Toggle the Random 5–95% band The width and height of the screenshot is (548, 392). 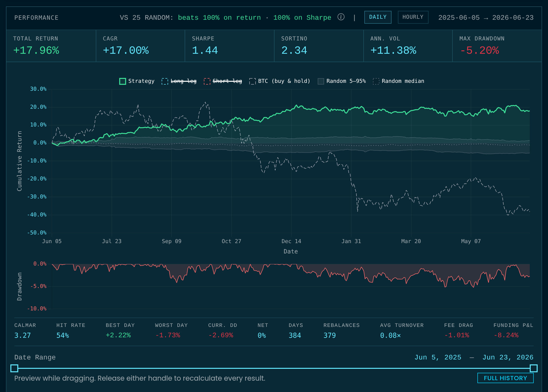click(342, 81)
